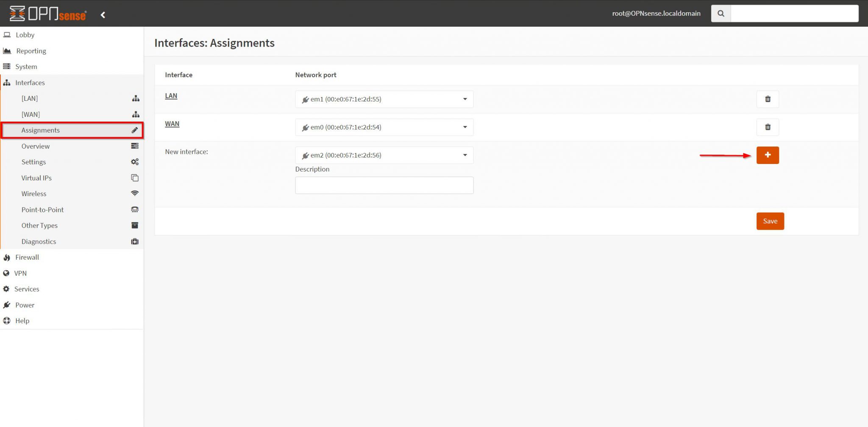Delete the WAN interface assignment
This screenshot has width=868, height=427.
[x=768, y=127]
